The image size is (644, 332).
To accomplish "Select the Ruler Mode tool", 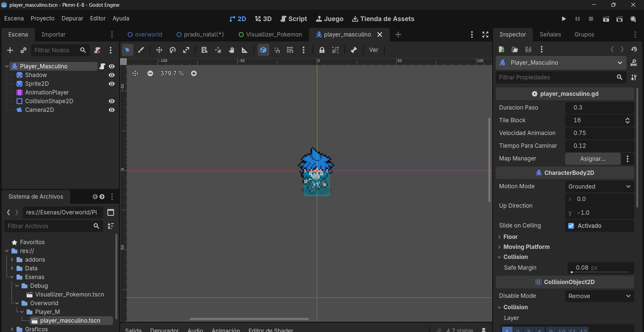I will point(245,50).
